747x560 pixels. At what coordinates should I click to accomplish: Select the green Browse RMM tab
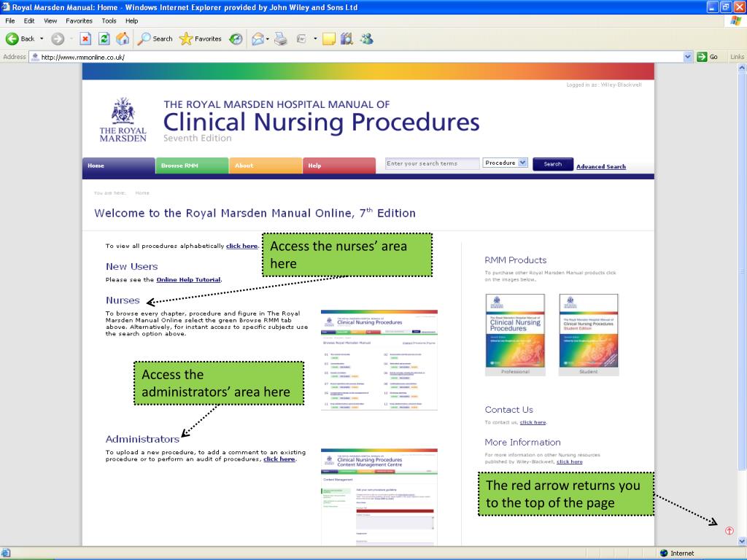click(x=192, y=166)
